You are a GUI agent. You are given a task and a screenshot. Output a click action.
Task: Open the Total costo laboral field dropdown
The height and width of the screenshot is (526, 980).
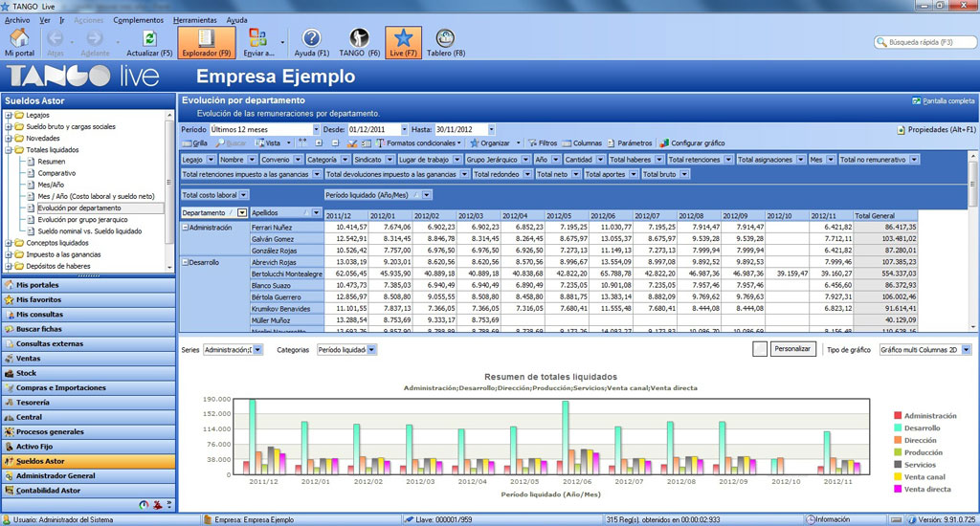[x=244, y=195]
